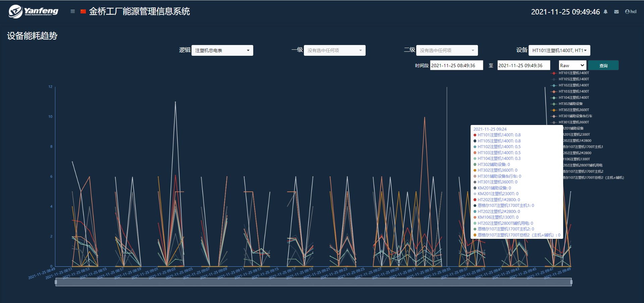Screen dimensions: 644x303
Task: Click tooltip row HT202注塑机1#2800: 0
Action: tap(497, 200)
